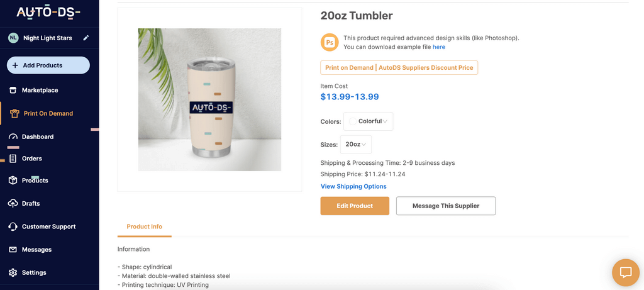Click the Settings gear icon
The height and width of the screenshot is (290, 644).
click(x=13, y=272)
